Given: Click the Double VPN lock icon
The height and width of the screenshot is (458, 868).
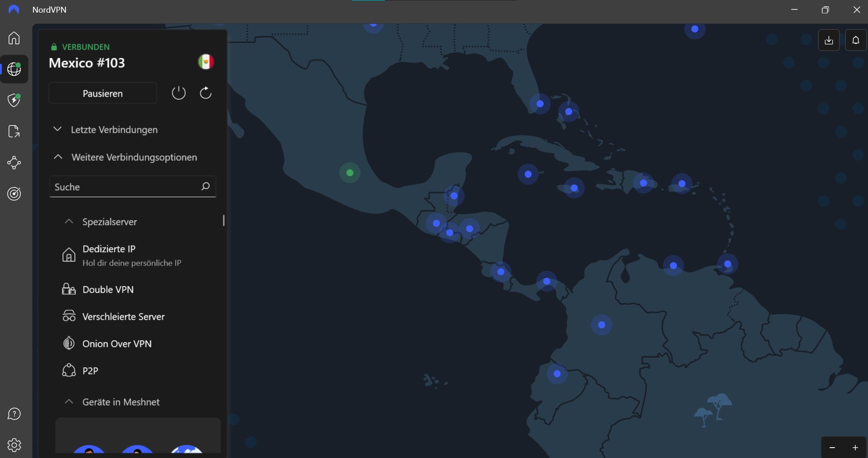Looking at the screenshot, I should pyautogui.click(x=69, y=289).
